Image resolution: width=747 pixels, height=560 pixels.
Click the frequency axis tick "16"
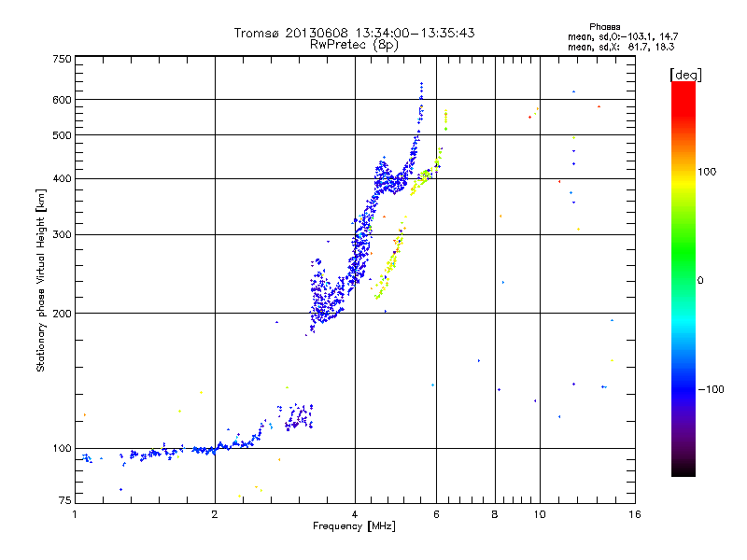coord(635,514)
